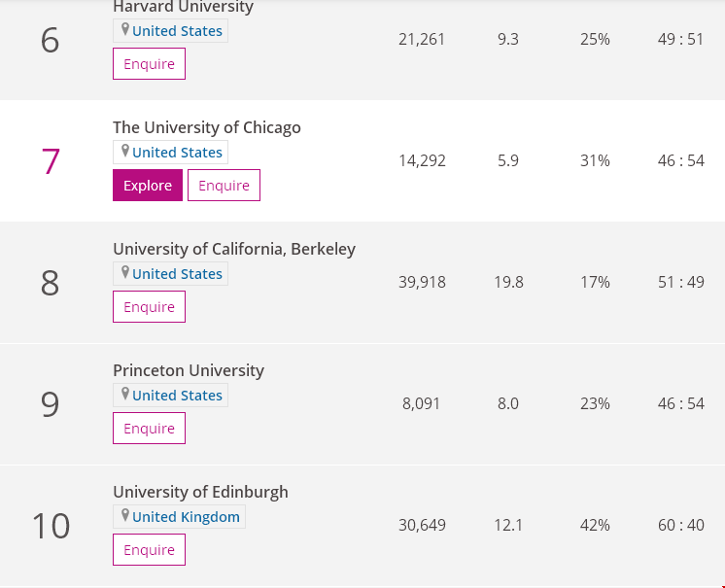The height and width of the screenshot is (588, 725).
Task: Click the location pin icon beside United Kingdom
Action: coord(124,516)
